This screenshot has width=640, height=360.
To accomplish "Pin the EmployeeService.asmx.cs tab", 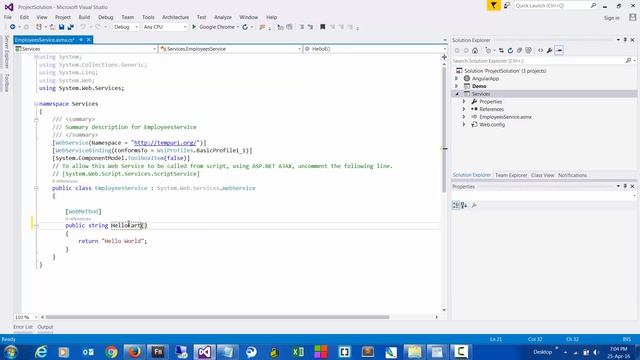I will point(81,40).
